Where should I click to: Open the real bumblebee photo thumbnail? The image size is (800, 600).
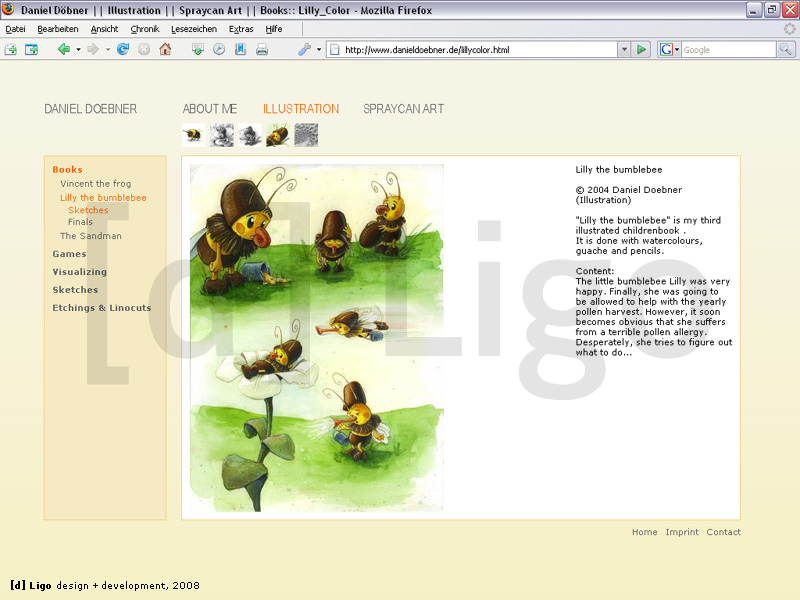(194, 135)
